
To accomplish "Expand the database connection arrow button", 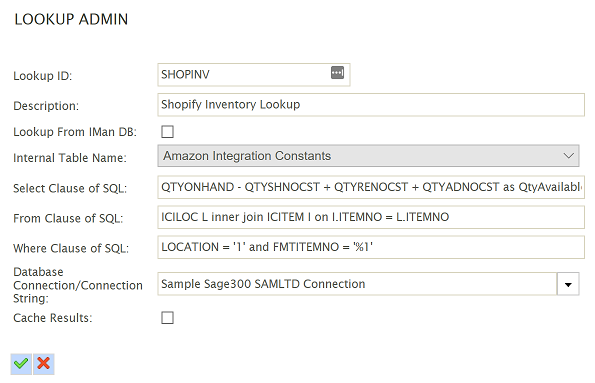I will [568, 284].
